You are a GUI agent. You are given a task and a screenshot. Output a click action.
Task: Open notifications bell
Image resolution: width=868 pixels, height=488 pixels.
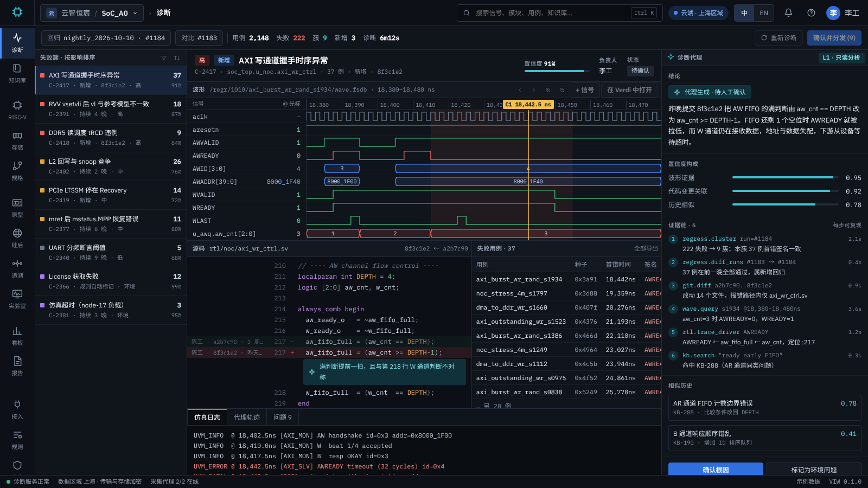pyautogui.click(x=788, y=12)
